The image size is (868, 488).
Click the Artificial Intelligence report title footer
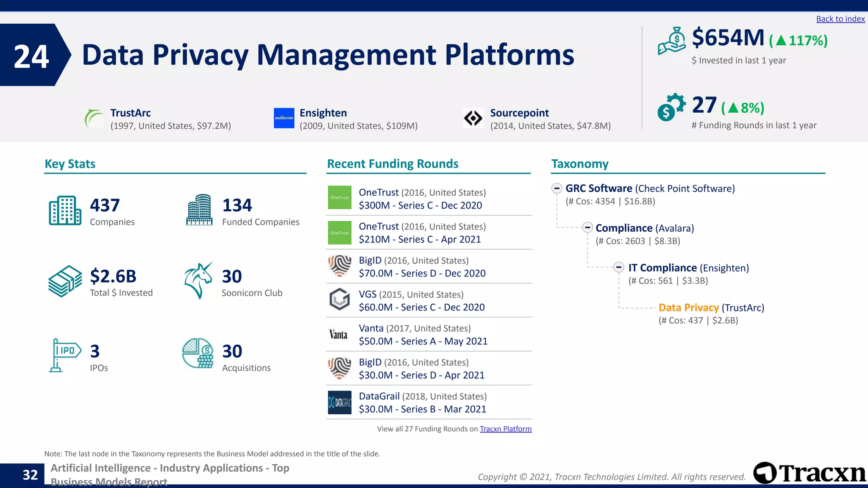click(170, 475)
